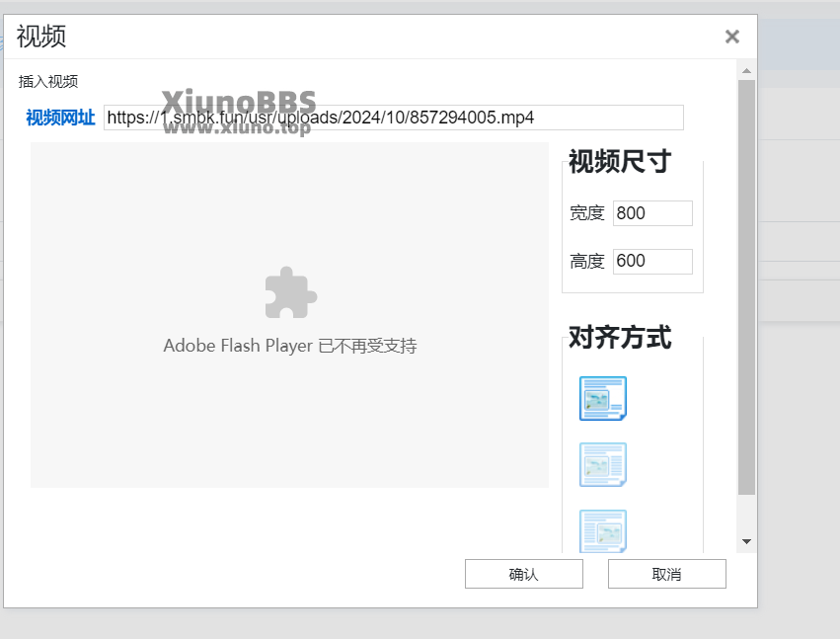Click the 插入视频 tab label
Screen dimensions: 840x639
pos(48,82)
